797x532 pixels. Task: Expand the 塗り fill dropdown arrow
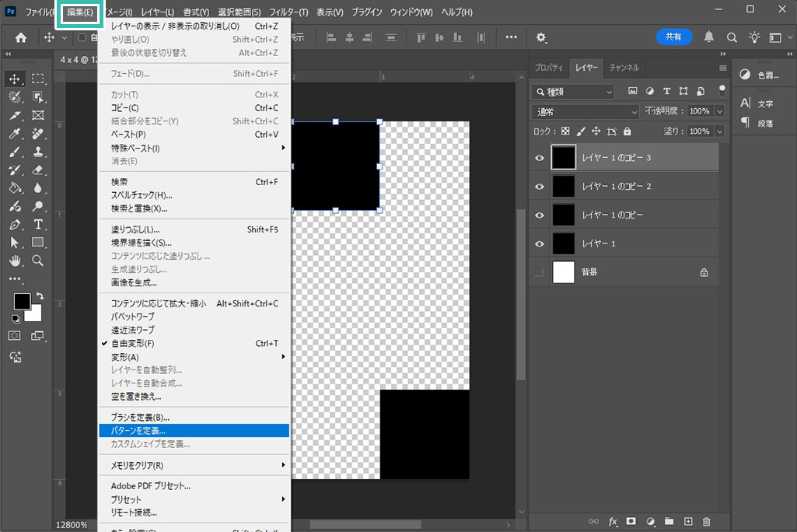pyautogui.click(x=720, y=131)
